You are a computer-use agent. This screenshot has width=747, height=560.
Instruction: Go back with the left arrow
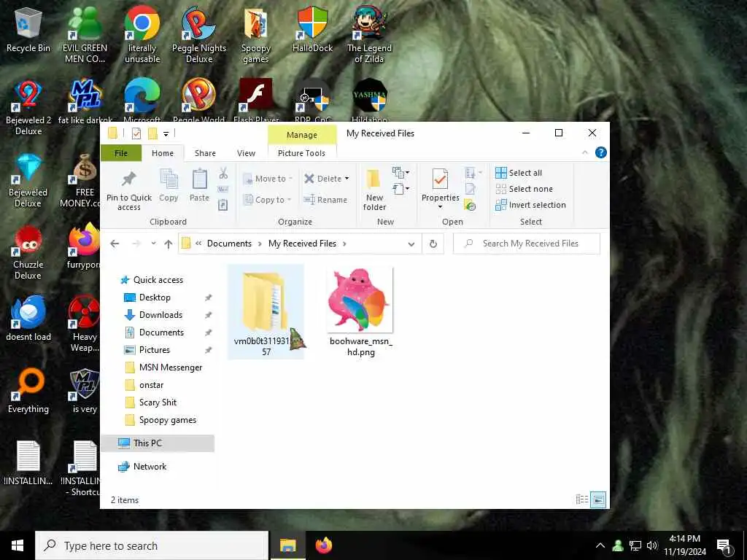point(115,244)
